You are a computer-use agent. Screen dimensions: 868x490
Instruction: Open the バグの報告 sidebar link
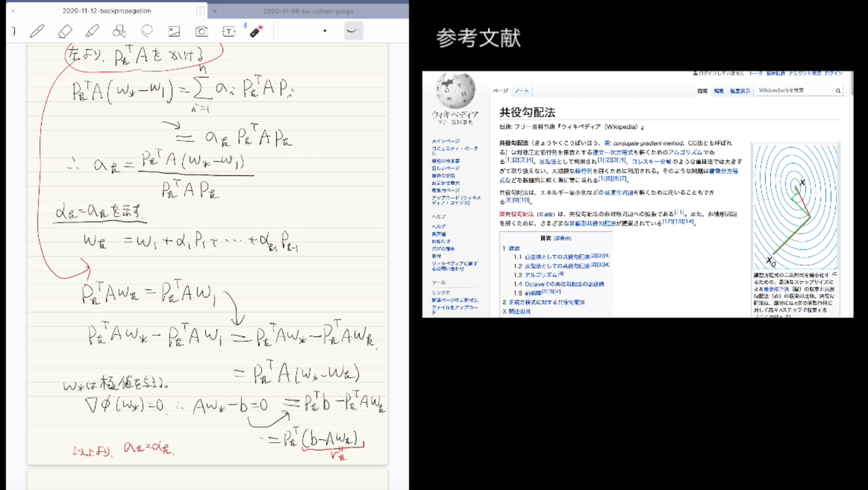[x=443, y=248]
